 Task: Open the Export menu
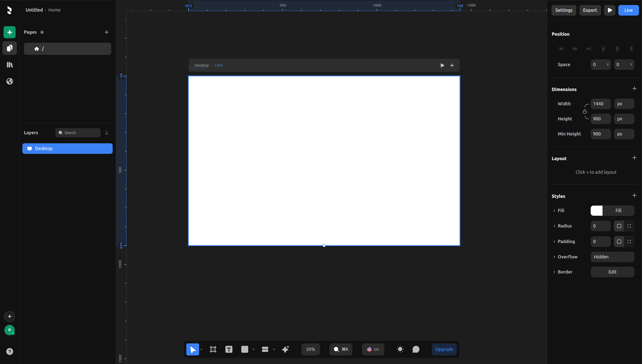(590, 10)
